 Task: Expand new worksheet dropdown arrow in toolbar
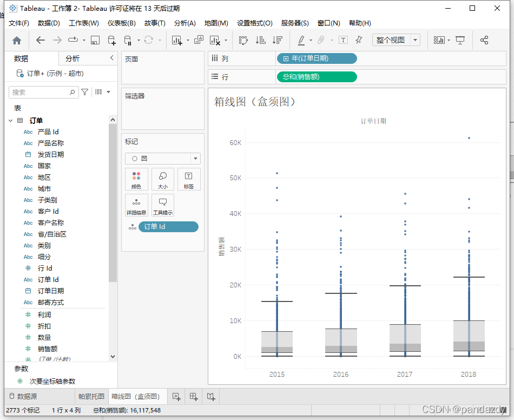(x=188, y=41)
